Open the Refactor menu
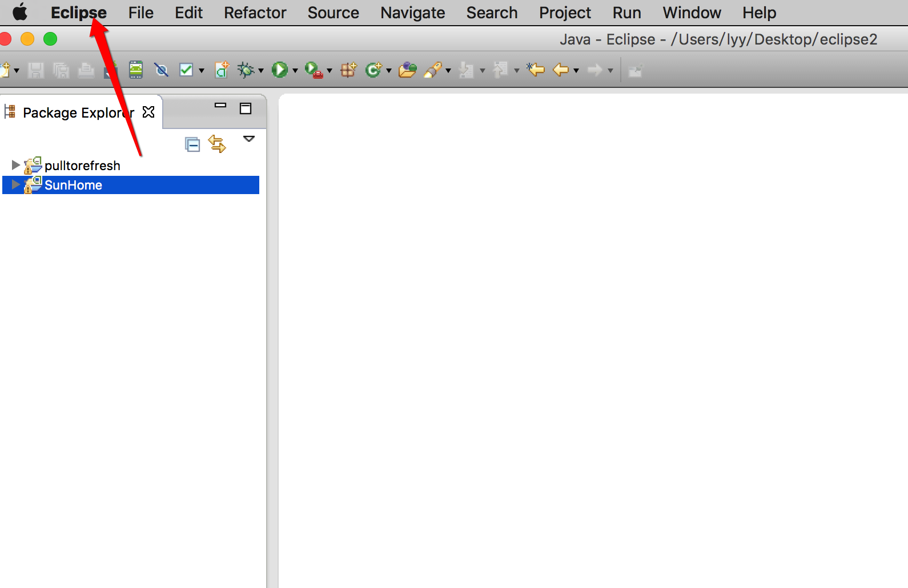Screen dimensions: 908x588 [255, 13]
